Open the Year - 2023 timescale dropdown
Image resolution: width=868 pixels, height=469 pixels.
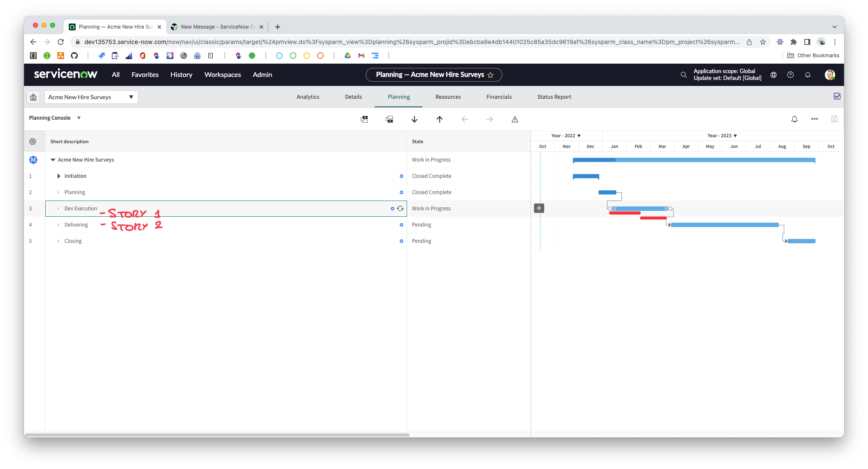coord(722,136)
